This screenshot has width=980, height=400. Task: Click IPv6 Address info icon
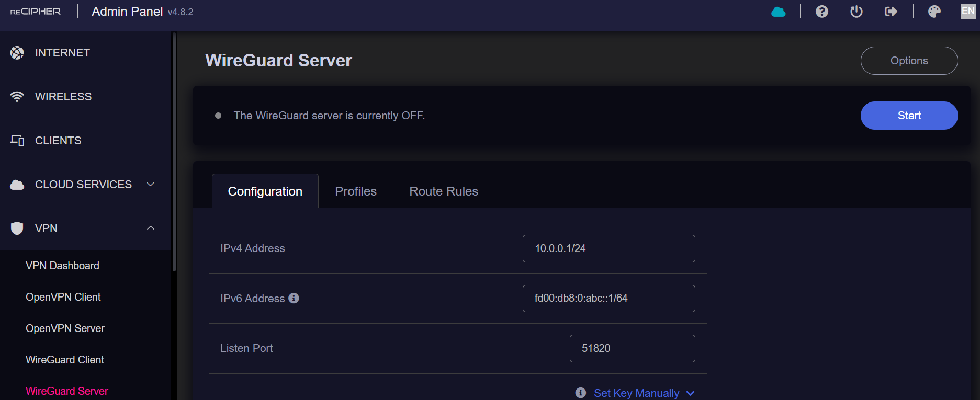(x=294, y=298)
